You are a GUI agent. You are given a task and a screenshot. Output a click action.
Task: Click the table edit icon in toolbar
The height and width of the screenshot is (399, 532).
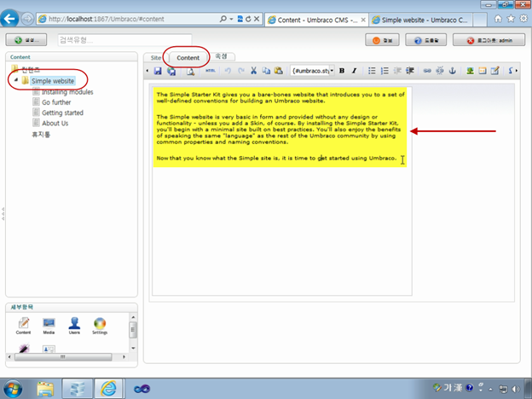[495, 71]
